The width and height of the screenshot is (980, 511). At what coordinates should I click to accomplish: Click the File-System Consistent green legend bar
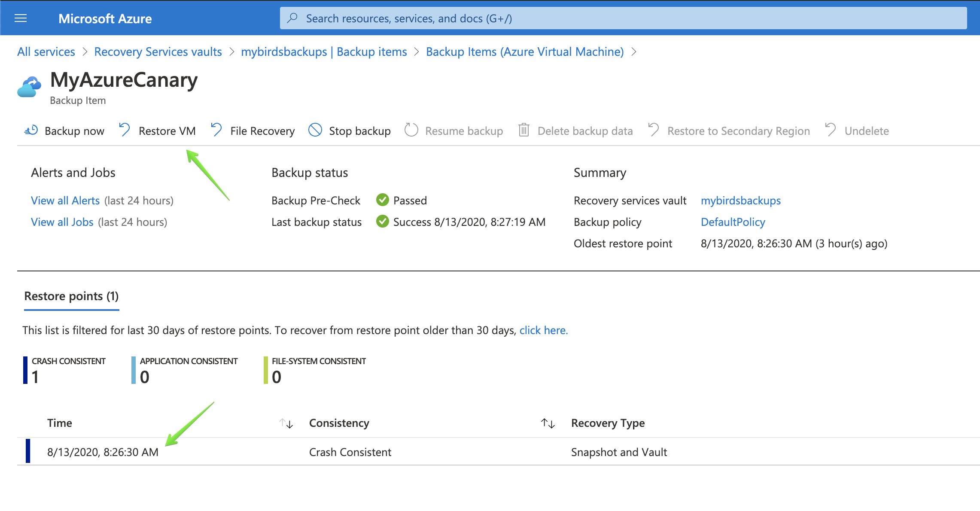pyautogui.click(x=266, y=370)
